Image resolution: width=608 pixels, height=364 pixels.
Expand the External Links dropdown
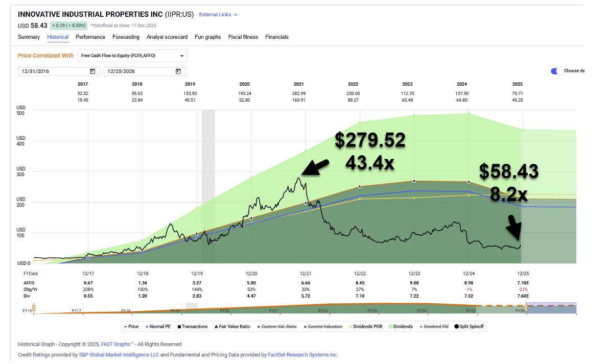click(218, 15)
